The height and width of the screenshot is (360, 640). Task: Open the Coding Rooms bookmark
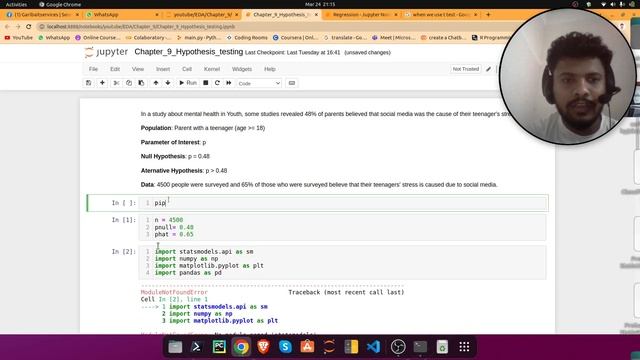click(247, 38)
